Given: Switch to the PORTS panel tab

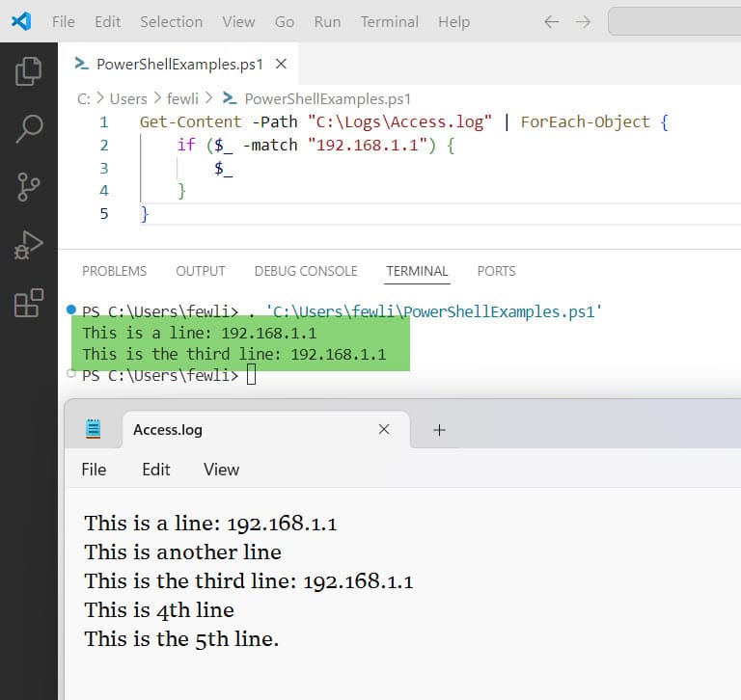Looking at the screenshot, I should tap(496, 271).
